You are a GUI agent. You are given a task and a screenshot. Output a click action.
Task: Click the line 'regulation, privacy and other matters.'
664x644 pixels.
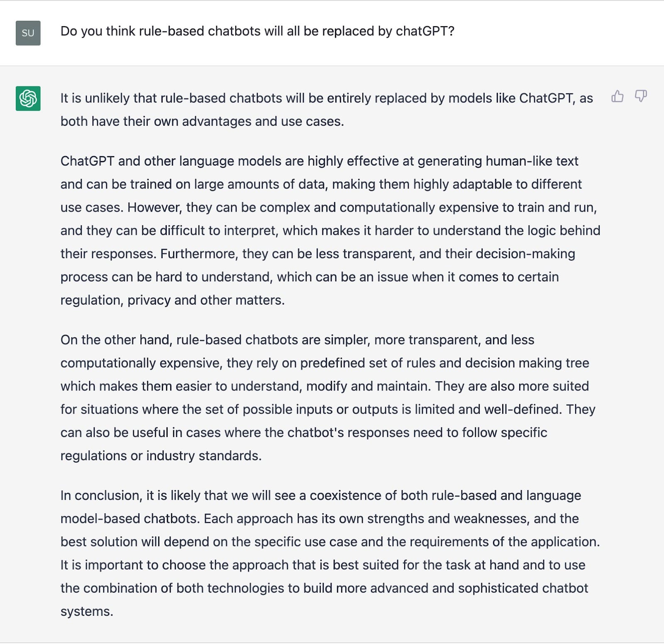(x=173, y=300)
